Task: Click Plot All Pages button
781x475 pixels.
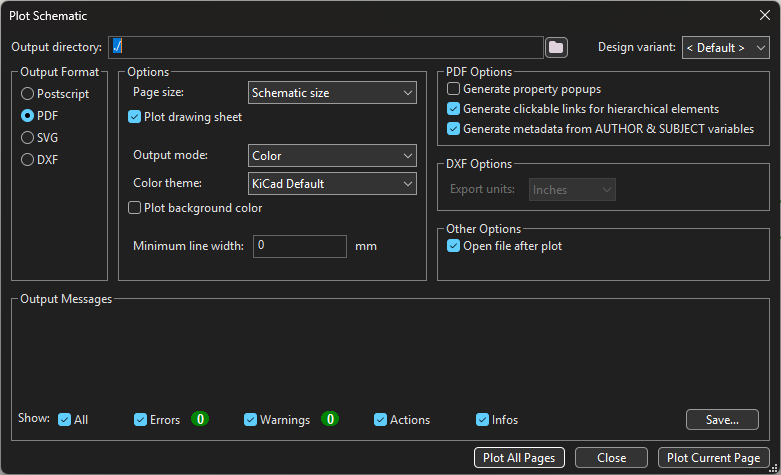Action: tap(519, 458)
